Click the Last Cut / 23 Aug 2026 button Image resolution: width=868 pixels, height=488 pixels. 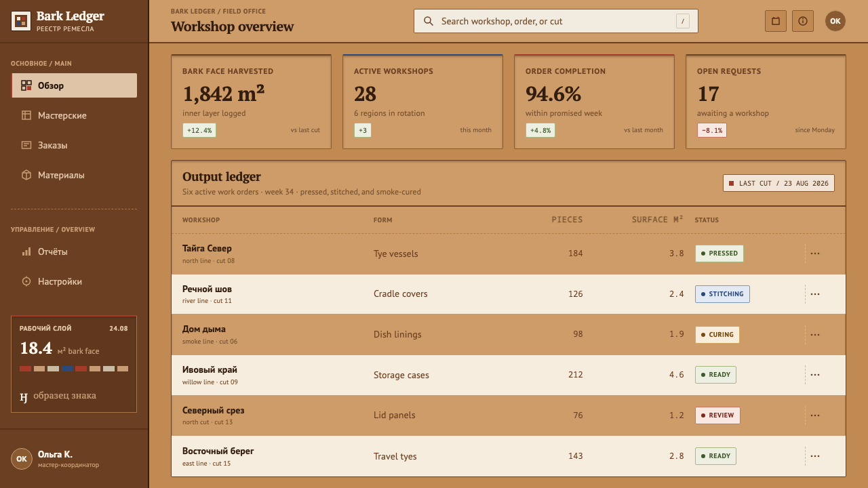(778, 183)
